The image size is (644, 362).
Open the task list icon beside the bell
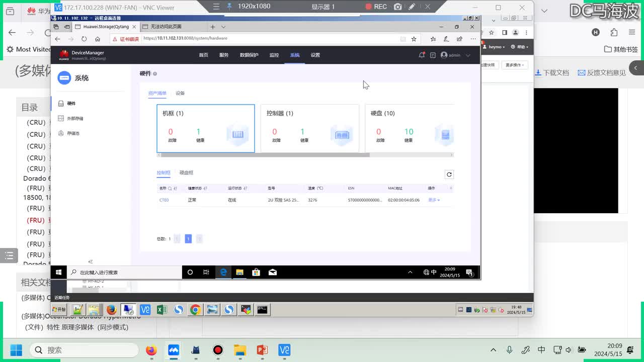coord(433,55)
